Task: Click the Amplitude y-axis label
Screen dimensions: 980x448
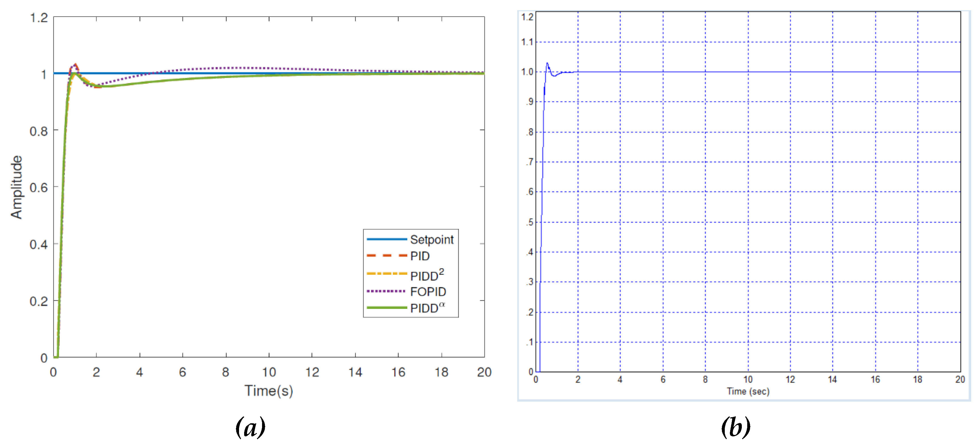Action: click(16, 187)
